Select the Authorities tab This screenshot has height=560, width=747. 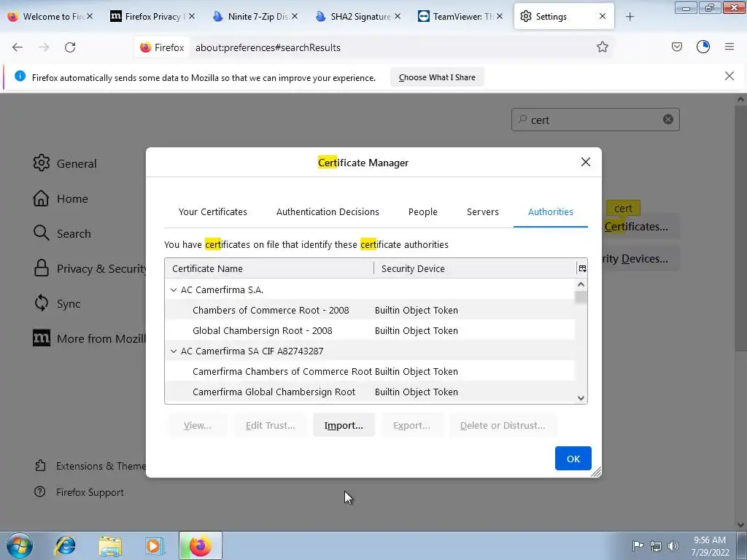(550, 212)
